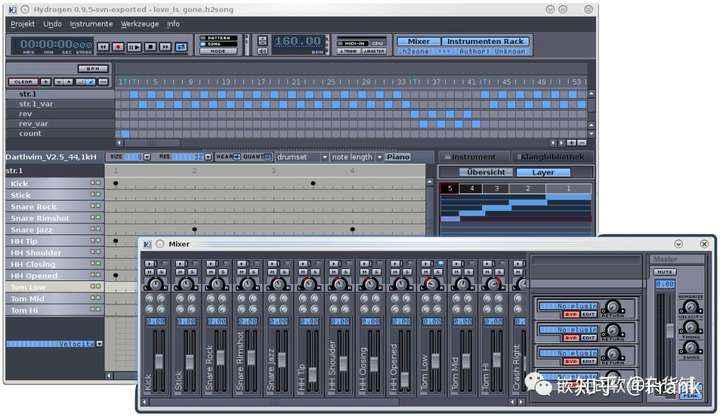The height and width of the screenshot is (417, 720).
Task: Open the note length dropdown
Action: coord(356,157)
